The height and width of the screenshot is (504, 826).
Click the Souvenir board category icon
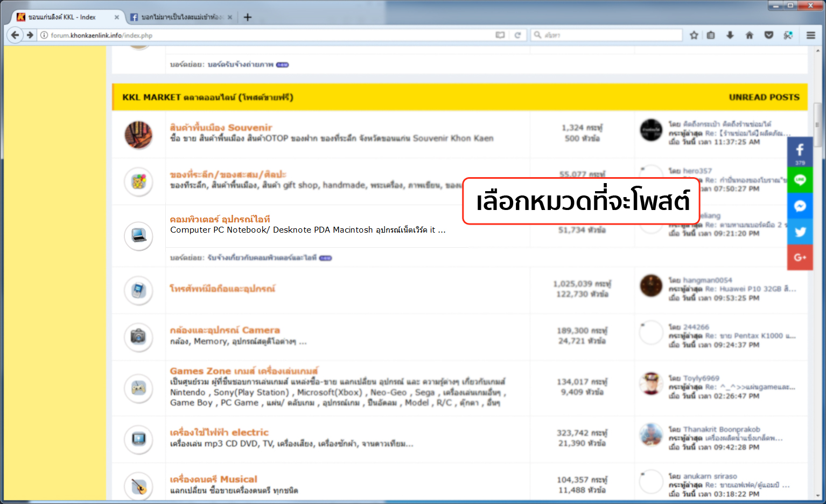point(138,135)
